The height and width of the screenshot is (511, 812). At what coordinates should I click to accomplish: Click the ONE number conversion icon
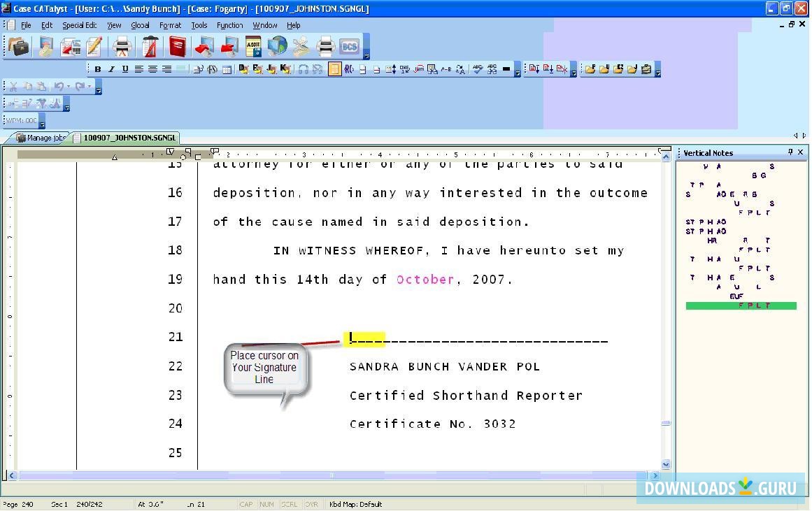[x=405, y=69]
